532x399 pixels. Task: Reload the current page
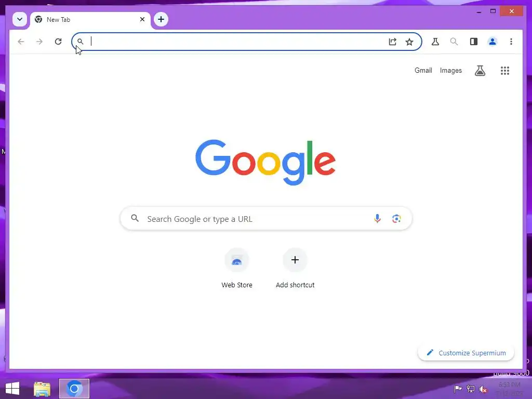click(x=58, y=42)
